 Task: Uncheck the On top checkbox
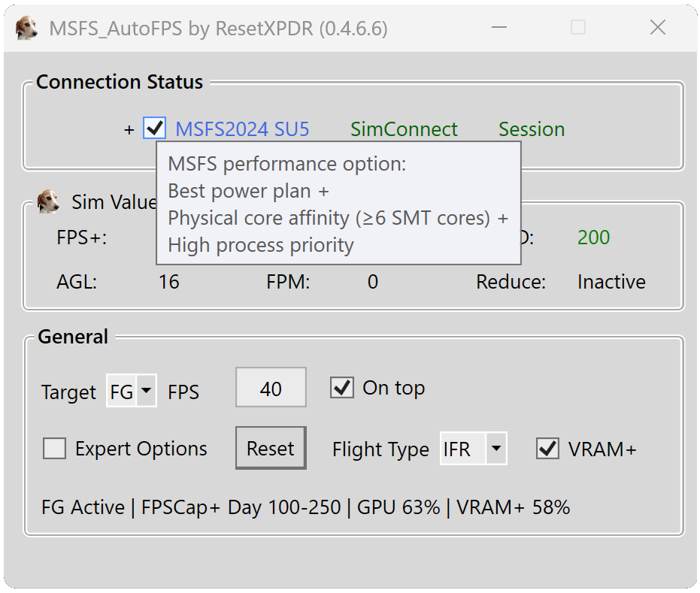342,387
